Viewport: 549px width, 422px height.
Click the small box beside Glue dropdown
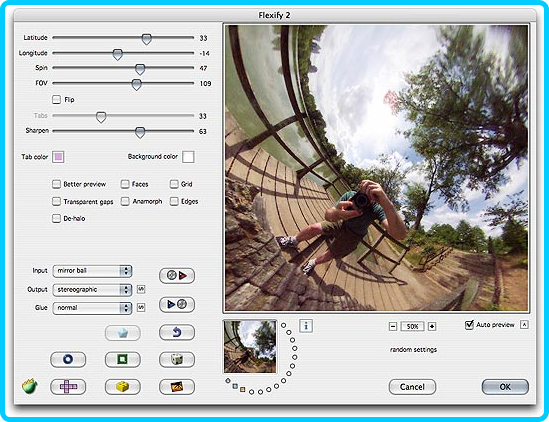pyautogui.click(x=141, y=307)
